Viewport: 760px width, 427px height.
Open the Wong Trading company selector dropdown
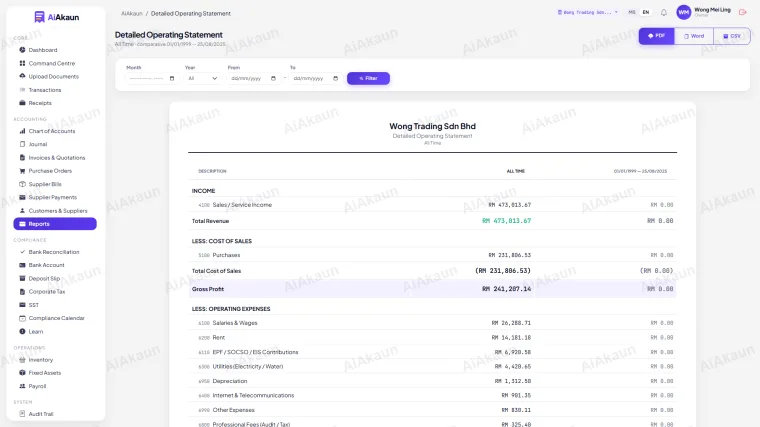coord(587,12)
